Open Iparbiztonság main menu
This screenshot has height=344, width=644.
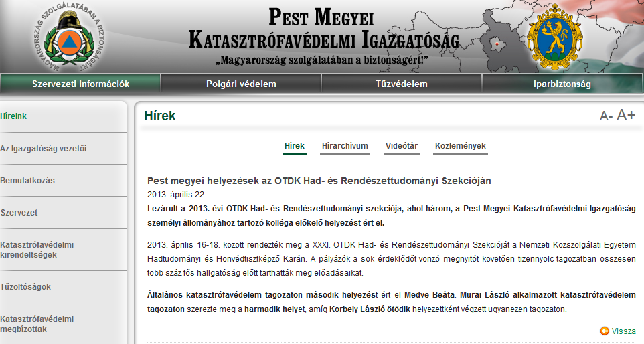click(562, 84)
